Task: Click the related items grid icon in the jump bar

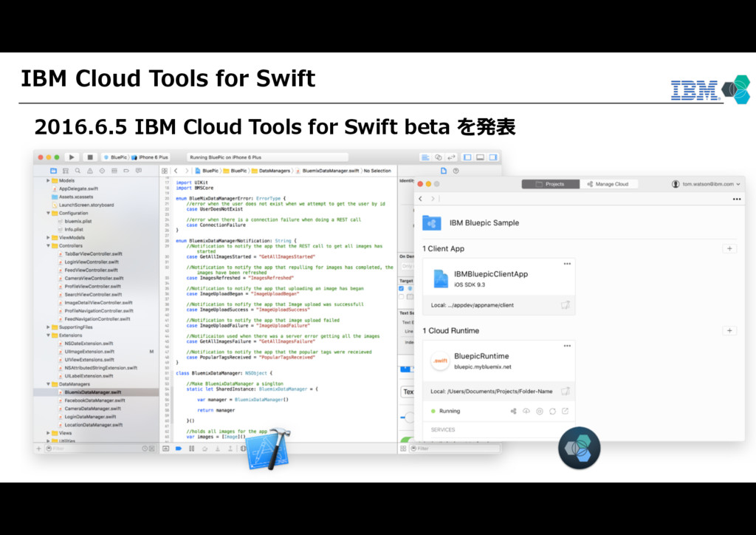Action: 165,171
